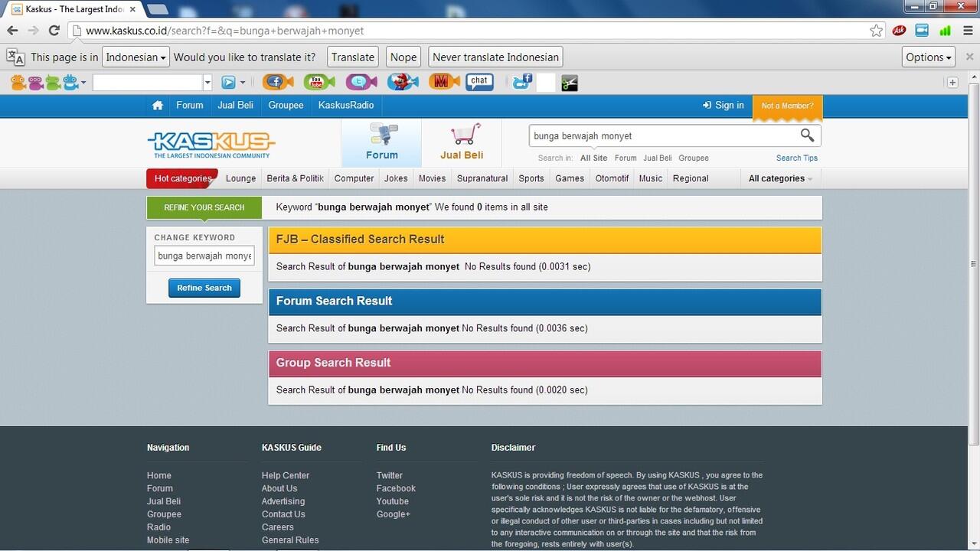This screenshot has width=980, height=551.
Task: Click Never translate Indonesian button
Action: pyautogui.click(x=495, y=57)
